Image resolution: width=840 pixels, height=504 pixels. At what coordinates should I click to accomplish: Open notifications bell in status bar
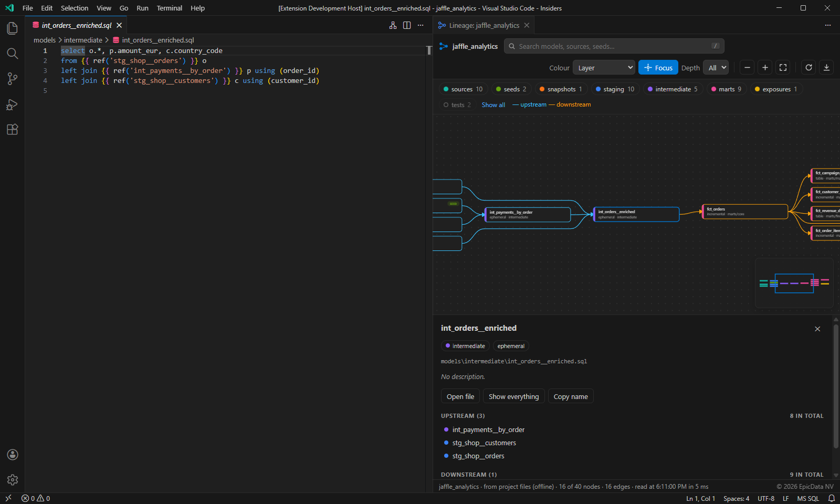pos(832,498)
